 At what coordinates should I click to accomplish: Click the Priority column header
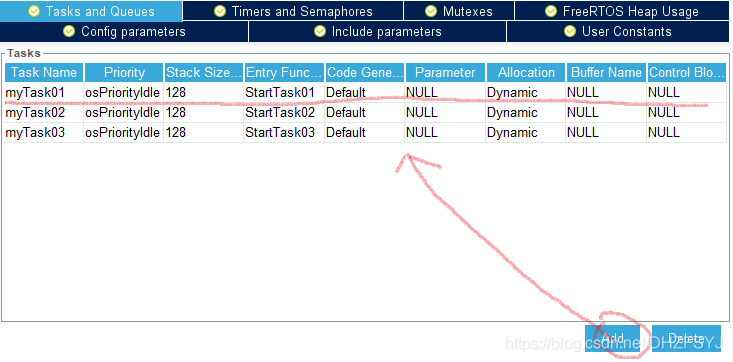[124, 72]
